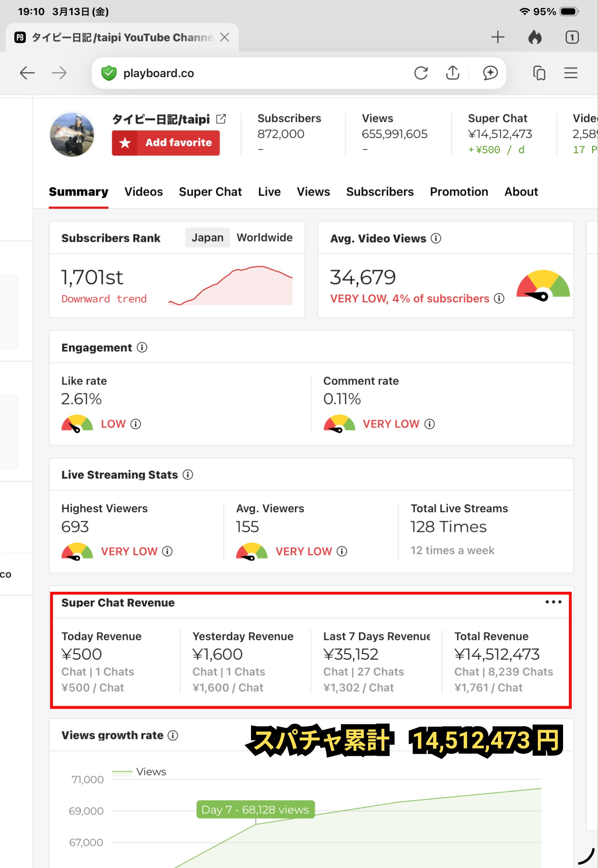This screenshot has height=868, width=598.
Task: Open the tab overview counter icon
Action: point(571,37)
